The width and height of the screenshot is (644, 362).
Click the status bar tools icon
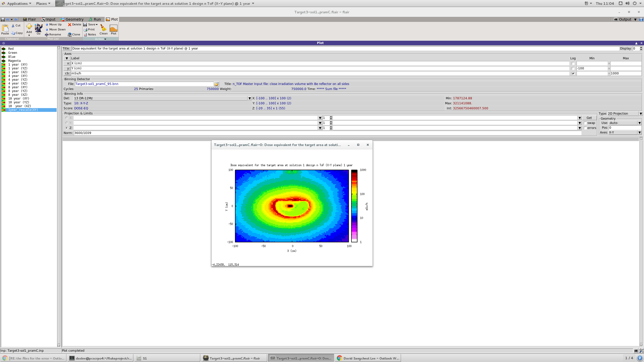click(641, 351)
